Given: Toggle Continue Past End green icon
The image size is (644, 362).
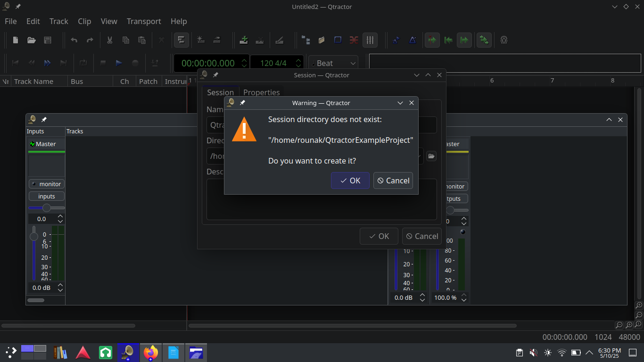Looking at the screenshot, I should (464, 40).
